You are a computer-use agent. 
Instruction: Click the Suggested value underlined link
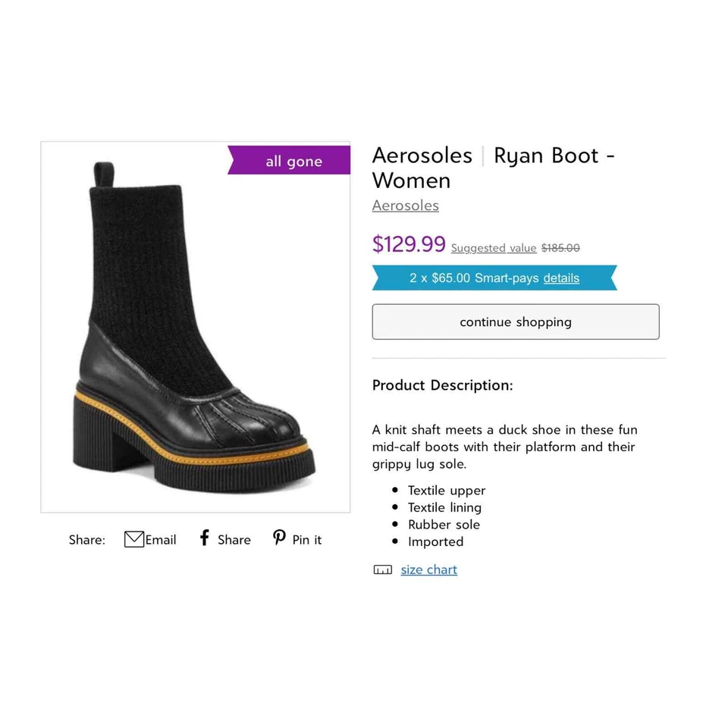(x=493, y=248)
